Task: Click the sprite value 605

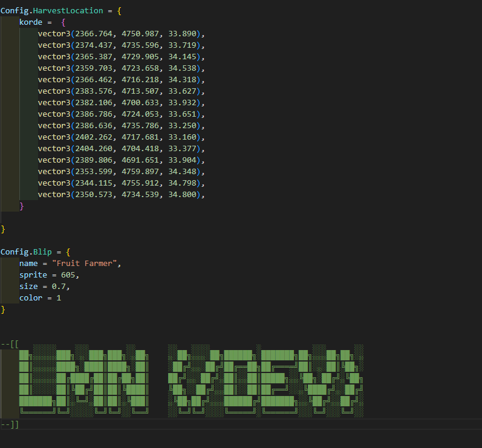Action: (x=68, y=275)
